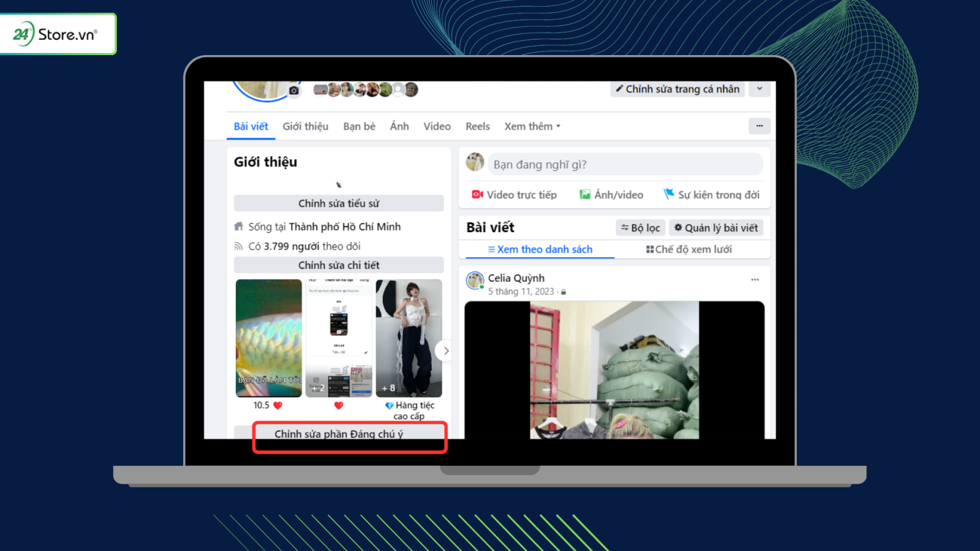Open the middle featured screenshot collection thumbnail
980x551 pixels.
coord(339,338)
